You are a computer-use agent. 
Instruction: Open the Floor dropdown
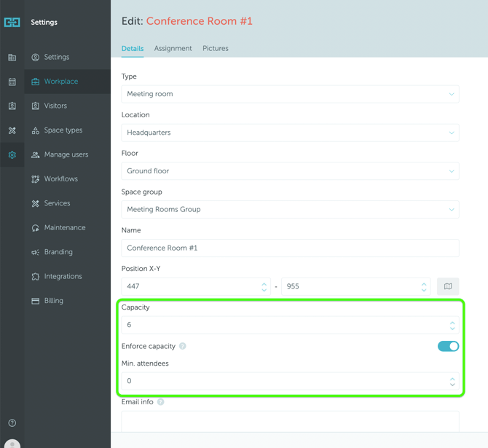coord(290,171)
